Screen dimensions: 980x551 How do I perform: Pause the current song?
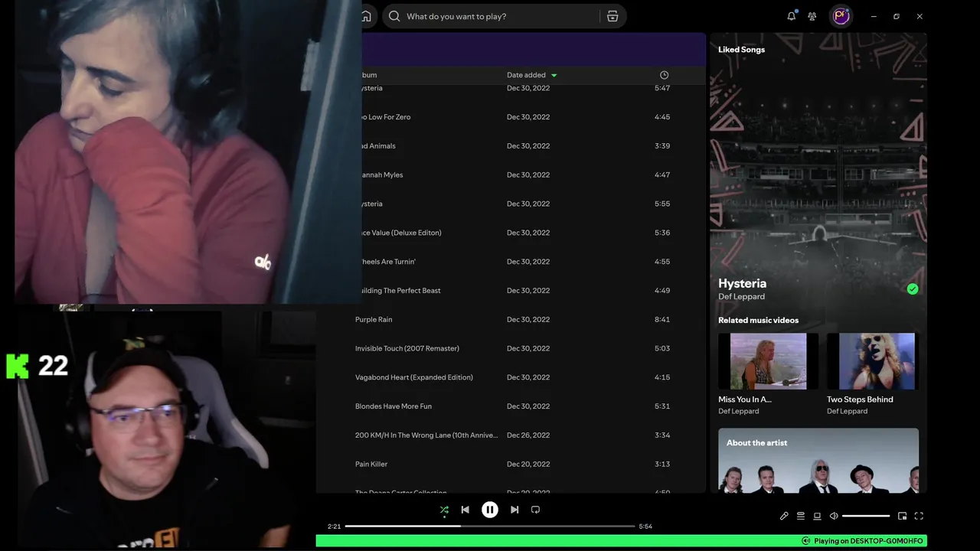pyautogui.click(x=490, y=510)
